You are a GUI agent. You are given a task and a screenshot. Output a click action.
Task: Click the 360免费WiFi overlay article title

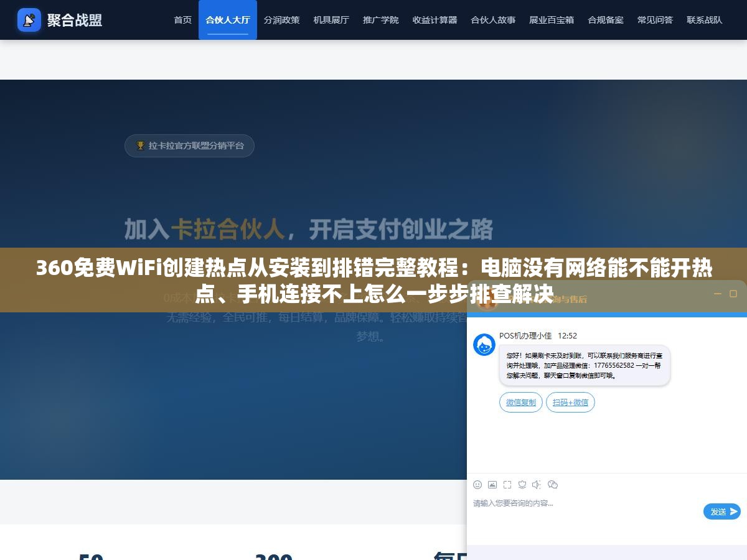374,280
